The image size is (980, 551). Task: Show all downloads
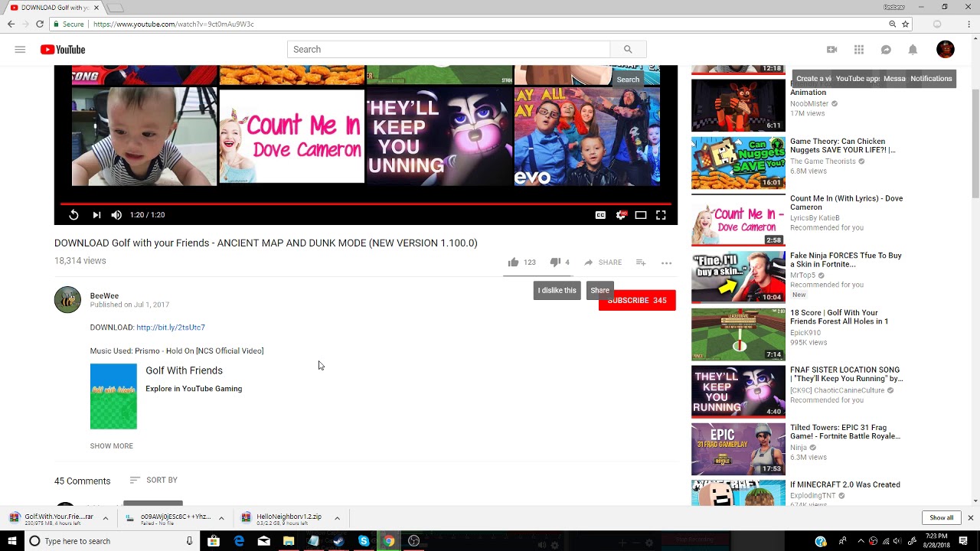(942, 518)
